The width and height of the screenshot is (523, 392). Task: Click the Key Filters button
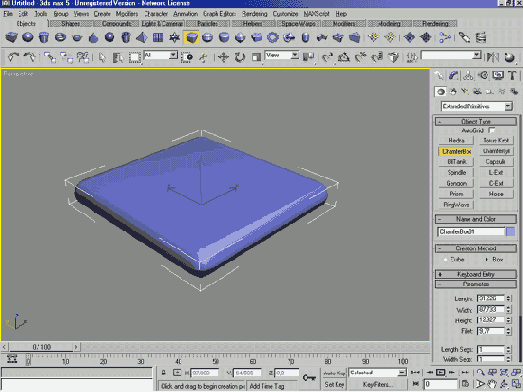coord(377,384)
